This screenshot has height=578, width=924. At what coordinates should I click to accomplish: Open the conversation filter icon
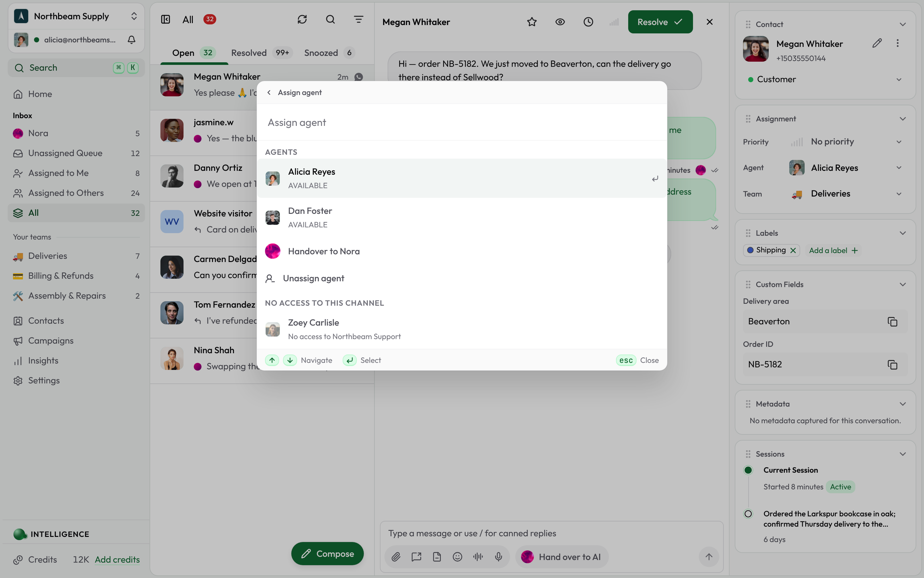(358, 19)
